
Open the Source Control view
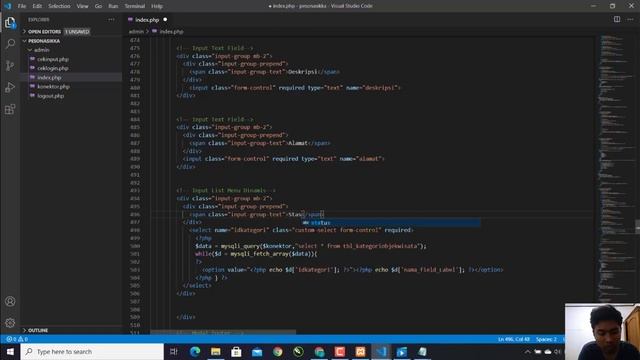point(10,65)
